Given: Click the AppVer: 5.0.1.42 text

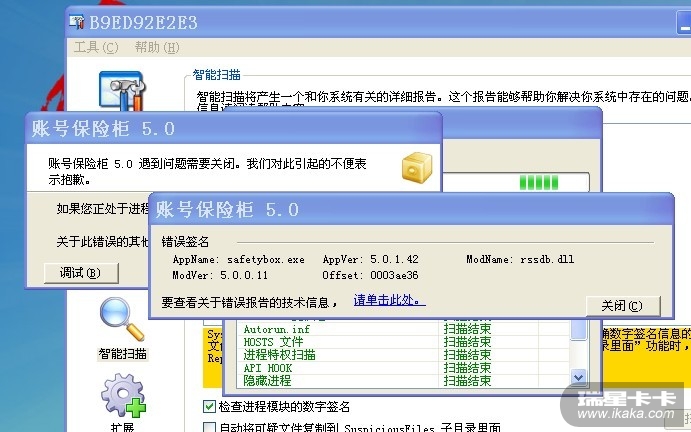Looking at the screenshot, I should [x=371, y=259].
